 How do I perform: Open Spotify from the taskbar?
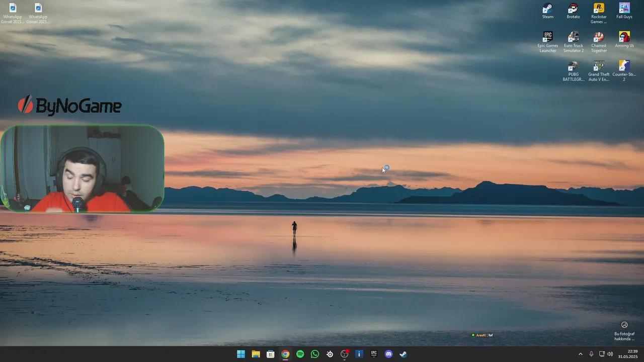[300, 354]
